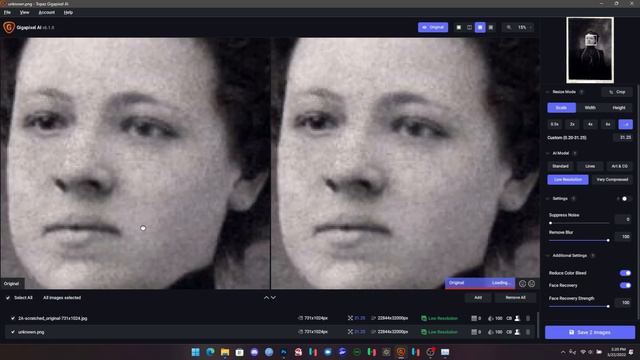Screen dimensions: 640x360
Task: Disable the Reduce Color Bleed toggle
Action: click(x=625, y=273)
